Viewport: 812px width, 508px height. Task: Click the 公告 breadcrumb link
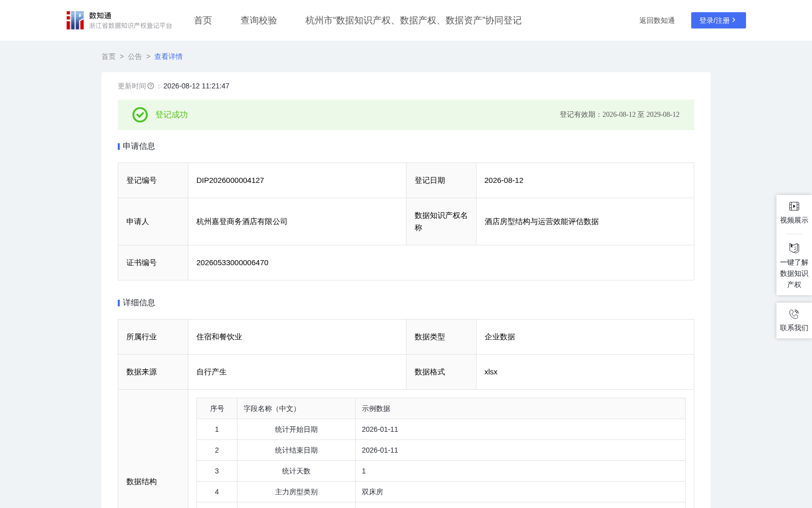click(x=135, y=56)
